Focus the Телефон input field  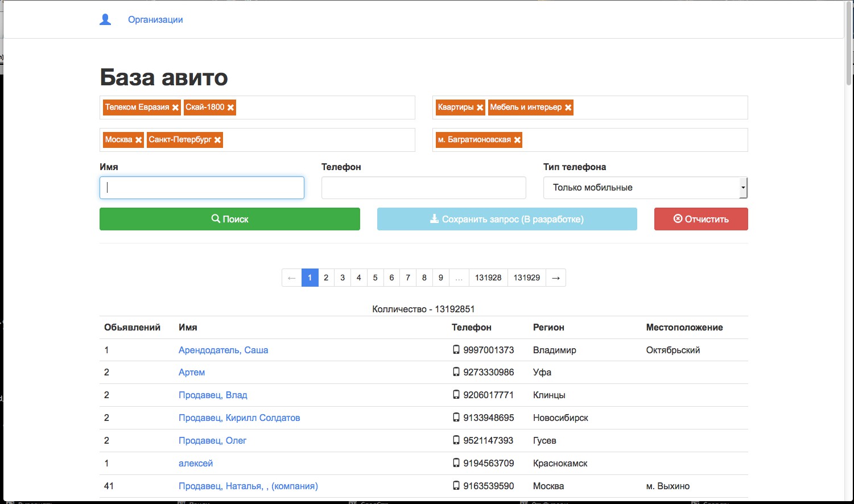pos(424,188)
